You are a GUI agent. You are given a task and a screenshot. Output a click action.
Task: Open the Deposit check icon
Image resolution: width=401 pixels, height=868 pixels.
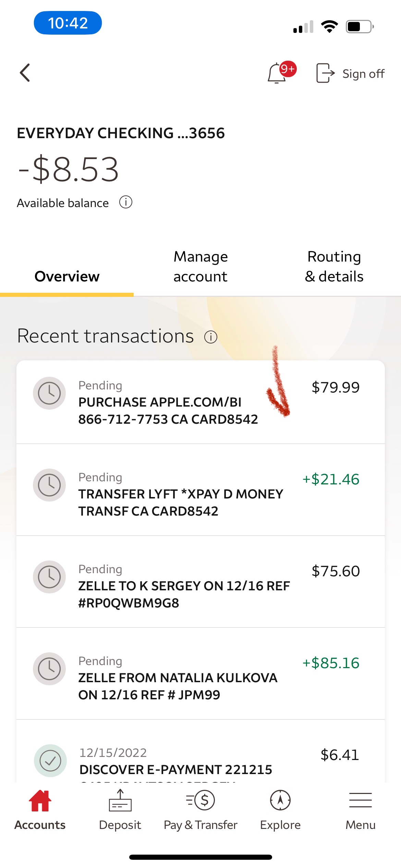pyautogui.click(x=120, y=801)
